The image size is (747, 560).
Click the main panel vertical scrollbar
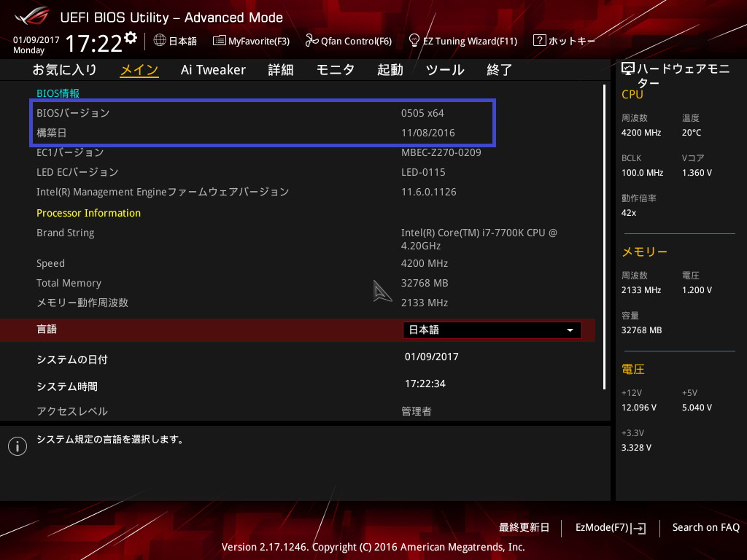[x=604, y=237]
